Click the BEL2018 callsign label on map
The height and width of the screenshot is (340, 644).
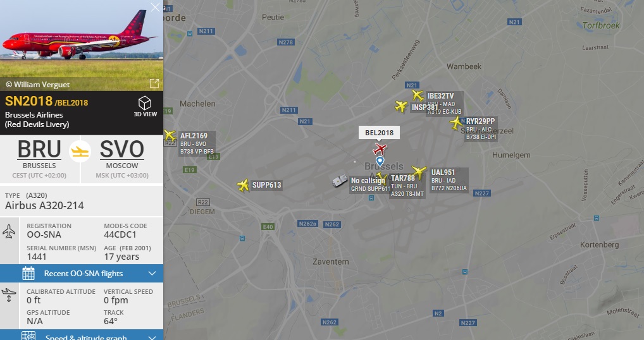click(379, 133)
